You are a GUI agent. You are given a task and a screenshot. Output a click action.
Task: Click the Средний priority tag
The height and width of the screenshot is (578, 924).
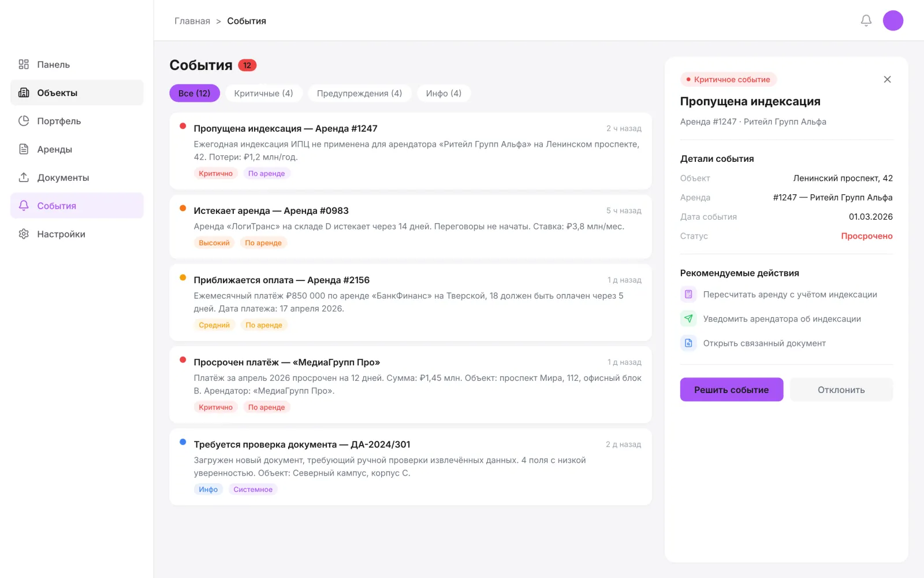click(x=214, y=325)
